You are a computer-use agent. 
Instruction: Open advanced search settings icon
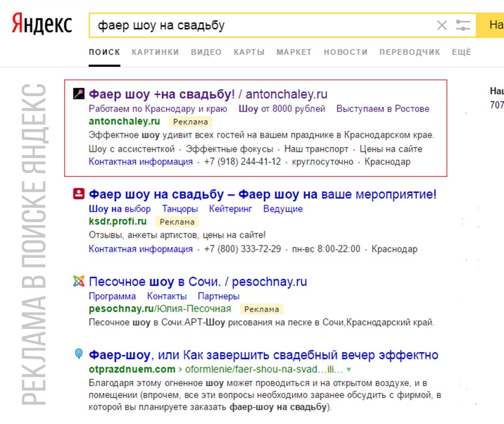[463, 25]
